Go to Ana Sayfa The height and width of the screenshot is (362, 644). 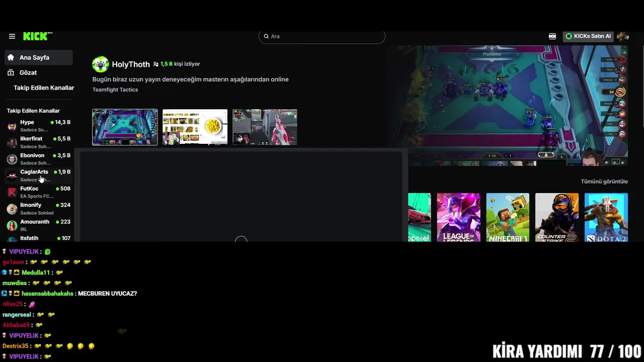tap(39, 57)
